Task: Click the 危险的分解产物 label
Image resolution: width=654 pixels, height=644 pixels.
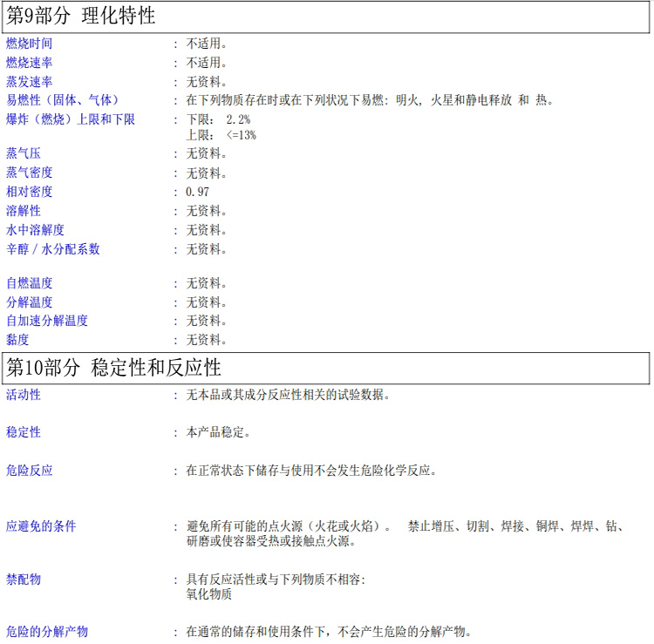Action: tap(46, 632)
